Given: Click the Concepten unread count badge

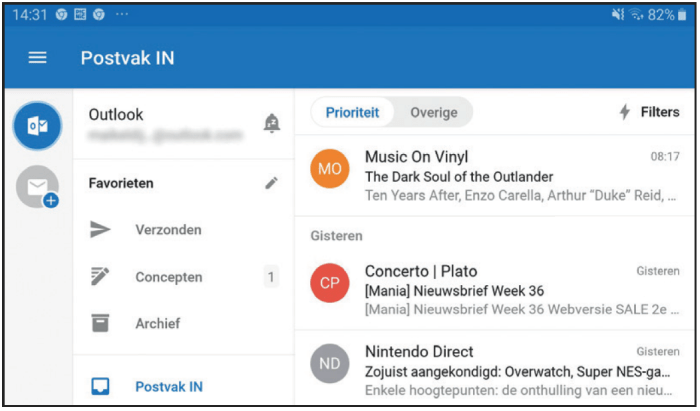Looking at the screenshot, I should tap(271, 277).
